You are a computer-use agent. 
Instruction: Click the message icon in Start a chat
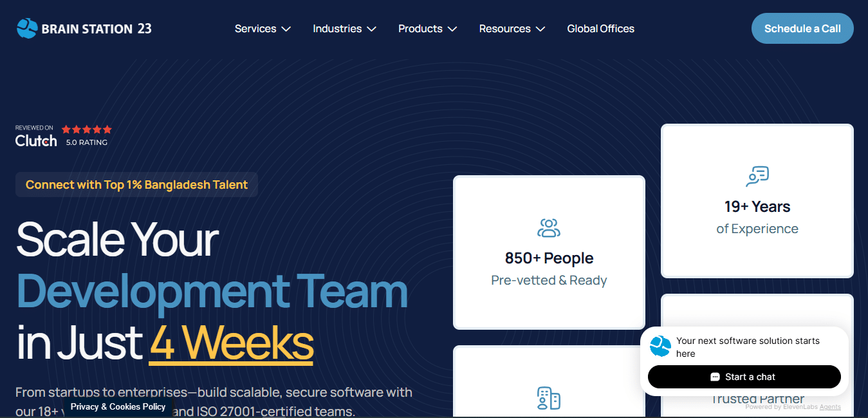[715, 377]
